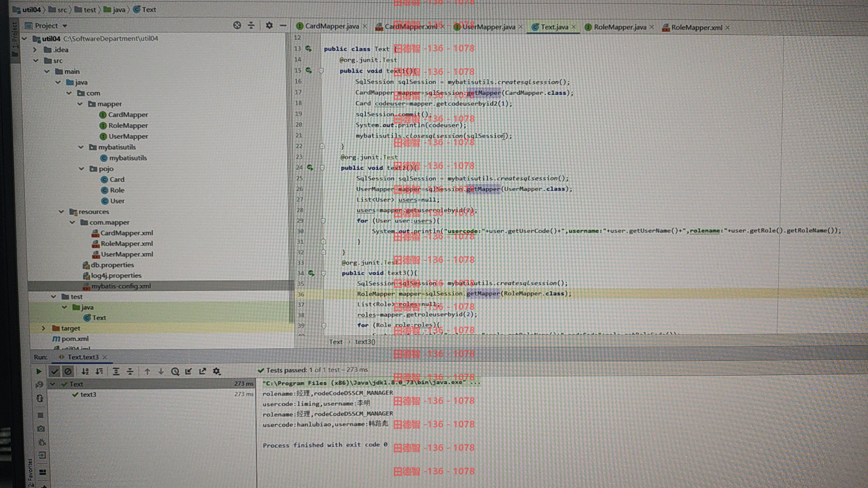Toggle show passed tests checkmark
Image resolution: width=868 pixels, height=488 pixels.
pyautogui.click(x=54, y=371)
